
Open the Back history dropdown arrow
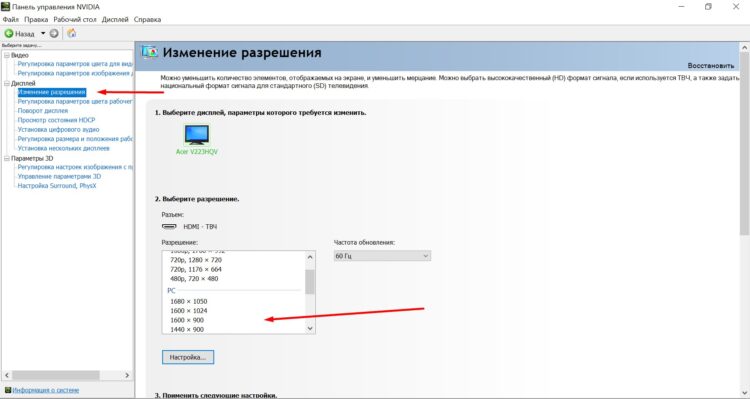(43, 33)
